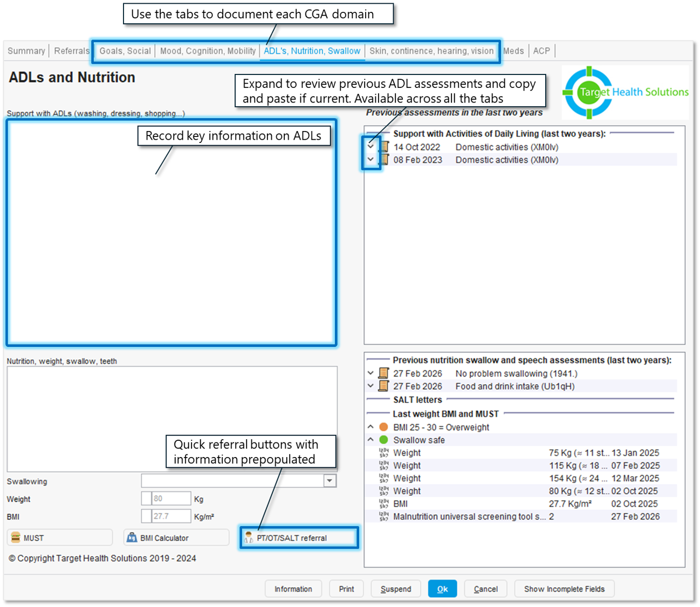The image size is (700, 607).
Task: Click the clinician icon on PT/OT/SALT referral
Action: tap(249, 537)
